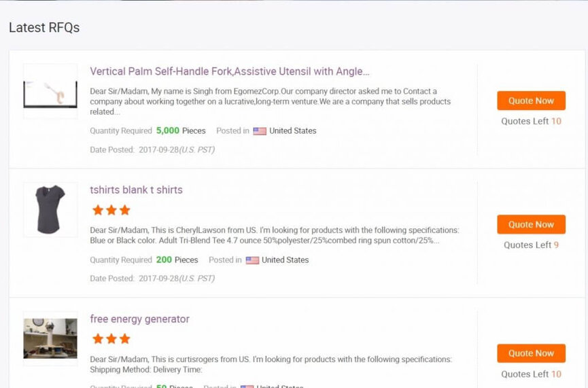Click the CherylLawson tshirts description text
Viewport: 588px width, 388px height.
(x=275, y=235)
